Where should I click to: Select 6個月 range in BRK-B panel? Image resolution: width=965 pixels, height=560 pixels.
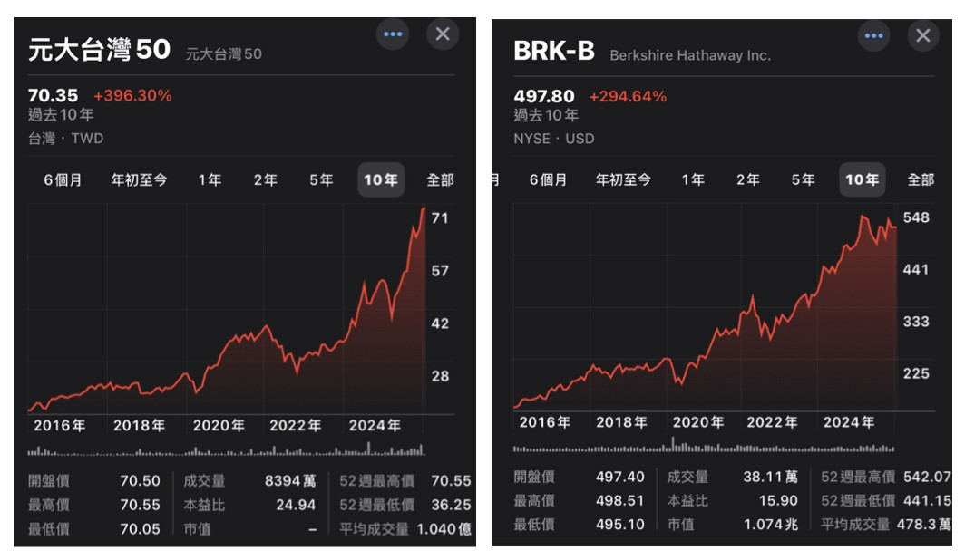[549, 179]
